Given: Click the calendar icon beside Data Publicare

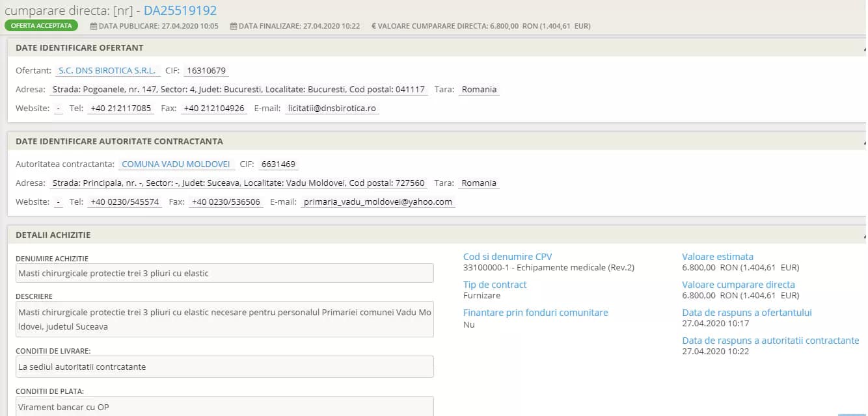Looking at the screenshot, I should (94, 27).
